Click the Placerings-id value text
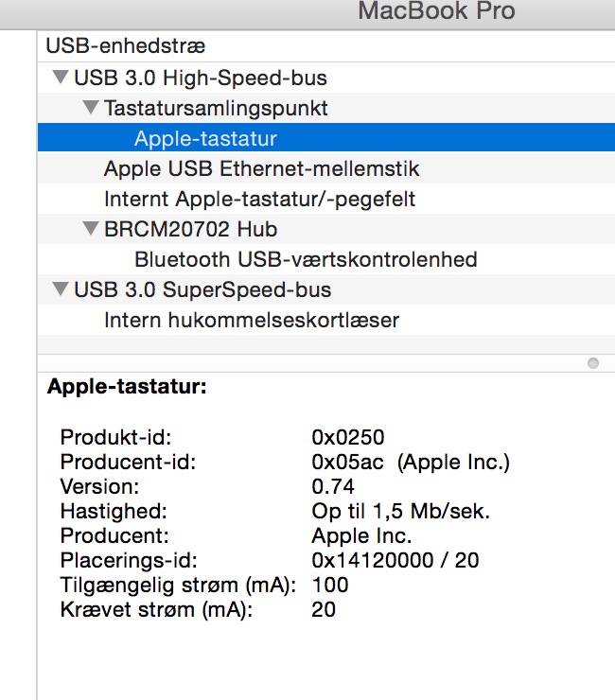This screenshot has height=700, width=615. (x=395, y=560)
